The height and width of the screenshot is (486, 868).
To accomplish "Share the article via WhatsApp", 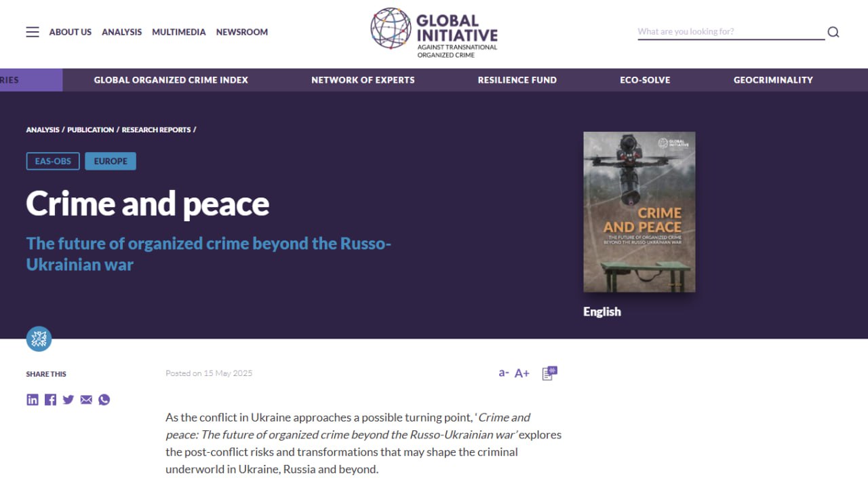I will tap(104, 400).
